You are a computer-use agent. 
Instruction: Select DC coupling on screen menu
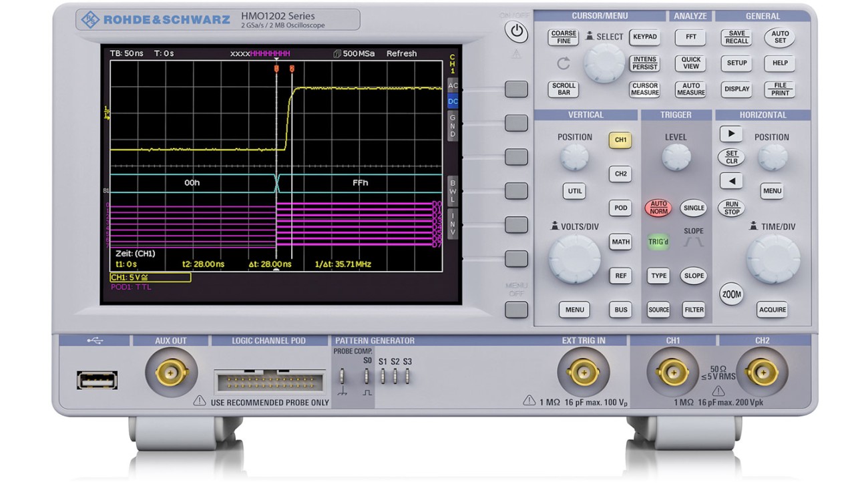[453, 101]
